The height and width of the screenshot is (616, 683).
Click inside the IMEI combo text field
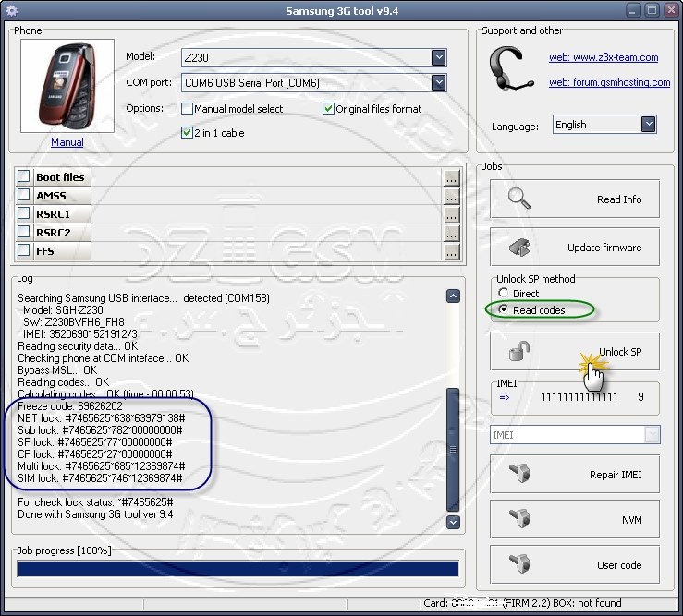click(x=567, y=434)
